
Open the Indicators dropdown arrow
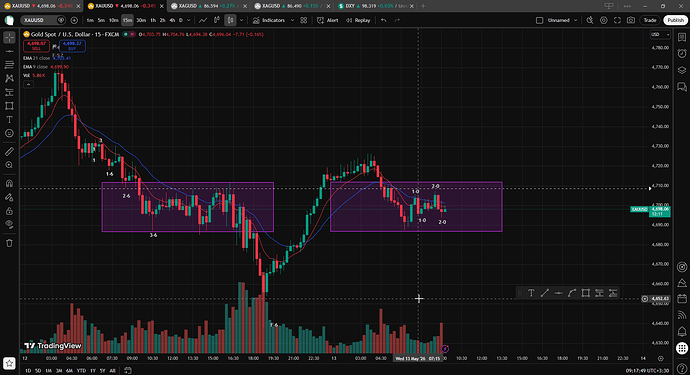pyautogui.click(x=292, y=20)
